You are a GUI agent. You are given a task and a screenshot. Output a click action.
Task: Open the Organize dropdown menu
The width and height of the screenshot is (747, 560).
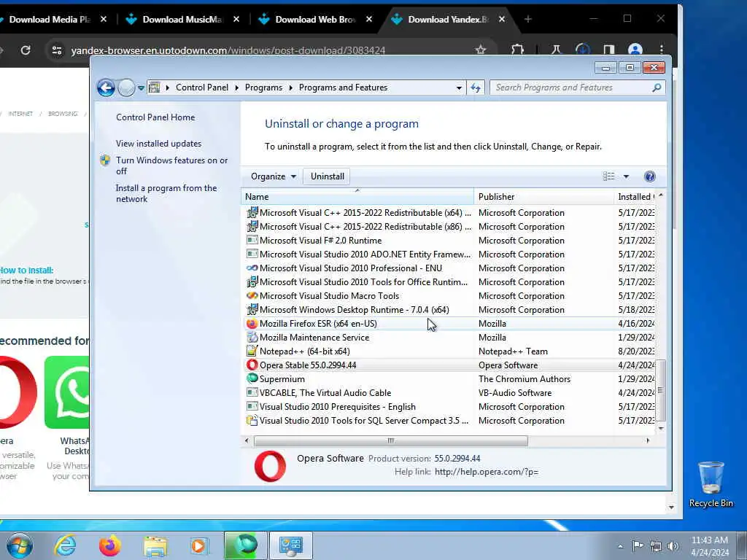(274, 176)
